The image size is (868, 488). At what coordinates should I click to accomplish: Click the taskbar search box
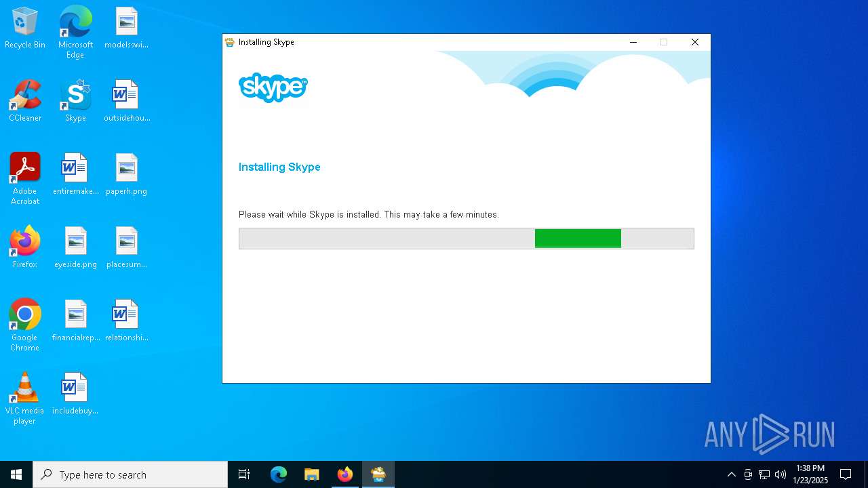coord(130,474)
